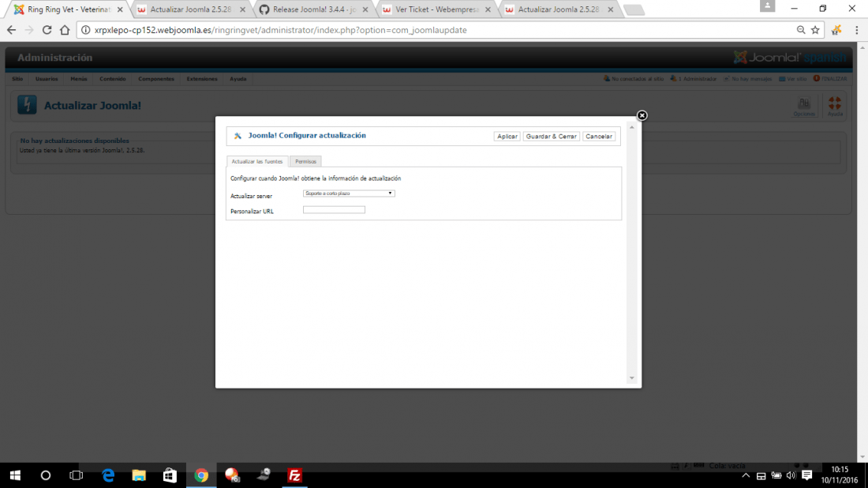The image size is (868, 488).
Task: Click the Opciones toolbar icon
Action: (804, 106)
